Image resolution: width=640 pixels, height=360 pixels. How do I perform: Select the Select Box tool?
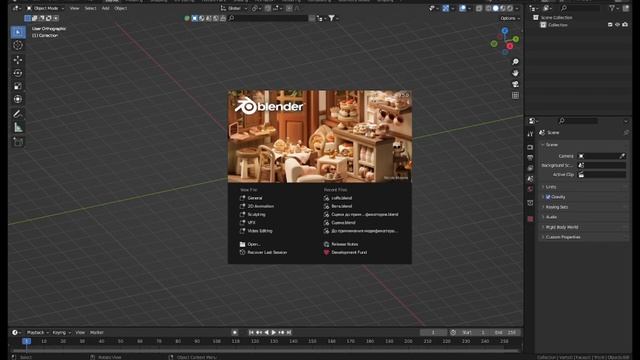pyautogui.click(x=18, y=32)
